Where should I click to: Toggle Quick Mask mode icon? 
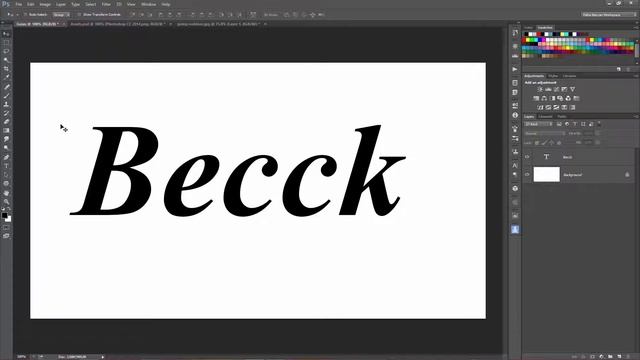click(x=6, y=228)
